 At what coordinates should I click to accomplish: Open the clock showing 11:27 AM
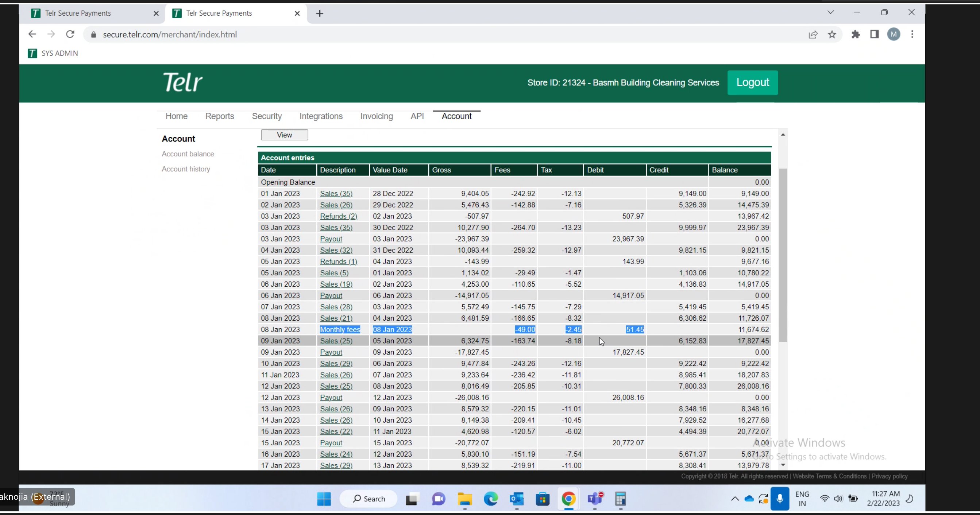point(883,499)
